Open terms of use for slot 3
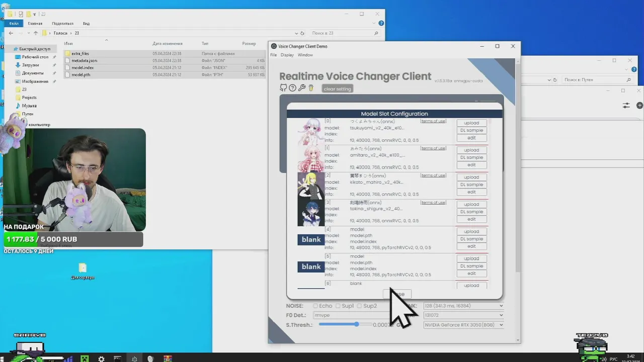The height and width of the screenshot is (362, 644). [x=433, y=203]
